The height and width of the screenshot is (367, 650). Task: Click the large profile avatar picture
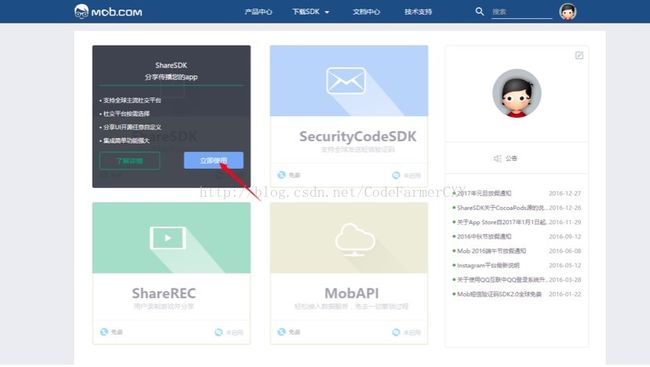(x=517, y=93)
